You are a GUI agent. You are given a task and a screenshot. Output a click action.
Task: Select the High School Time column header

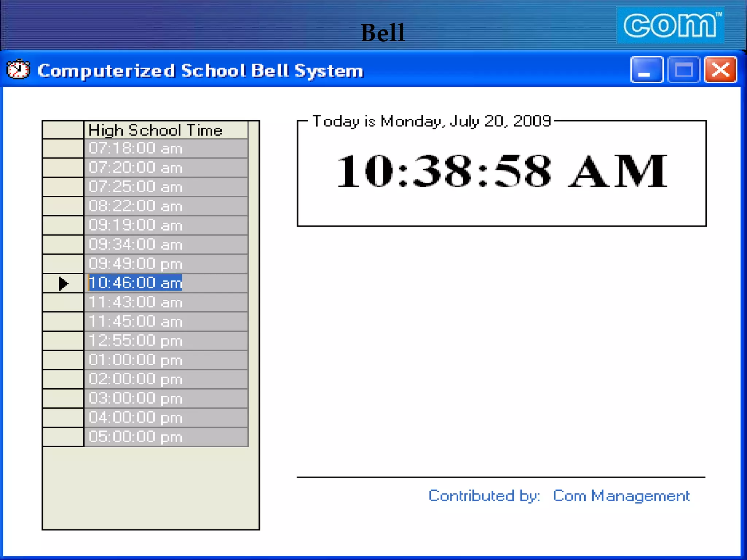pos(166,130)
